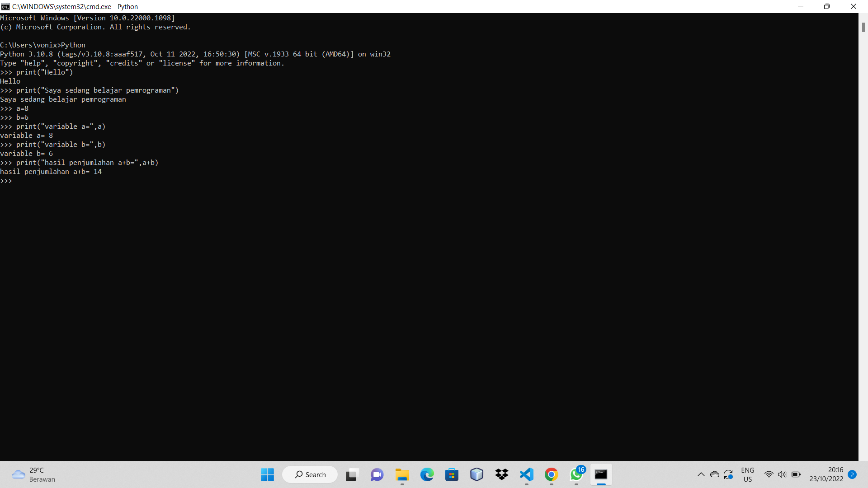Check battery status from system tray

click(797, 474)
